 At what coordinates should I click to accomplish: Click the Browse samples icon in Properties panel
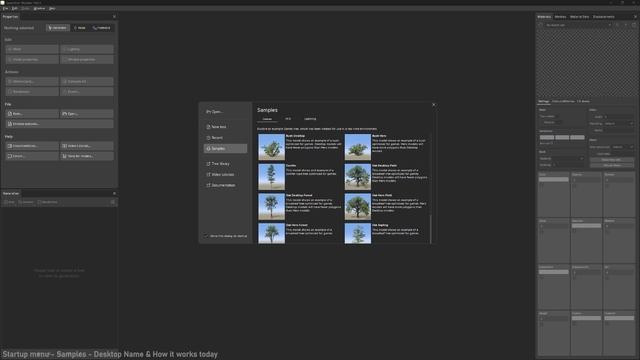[x=10, y=124]
